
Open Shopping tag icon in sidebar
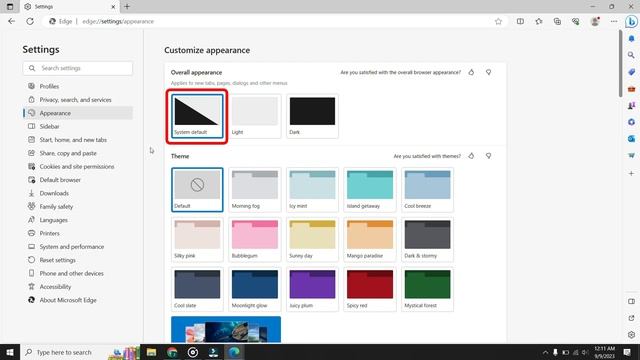point(631,72)
